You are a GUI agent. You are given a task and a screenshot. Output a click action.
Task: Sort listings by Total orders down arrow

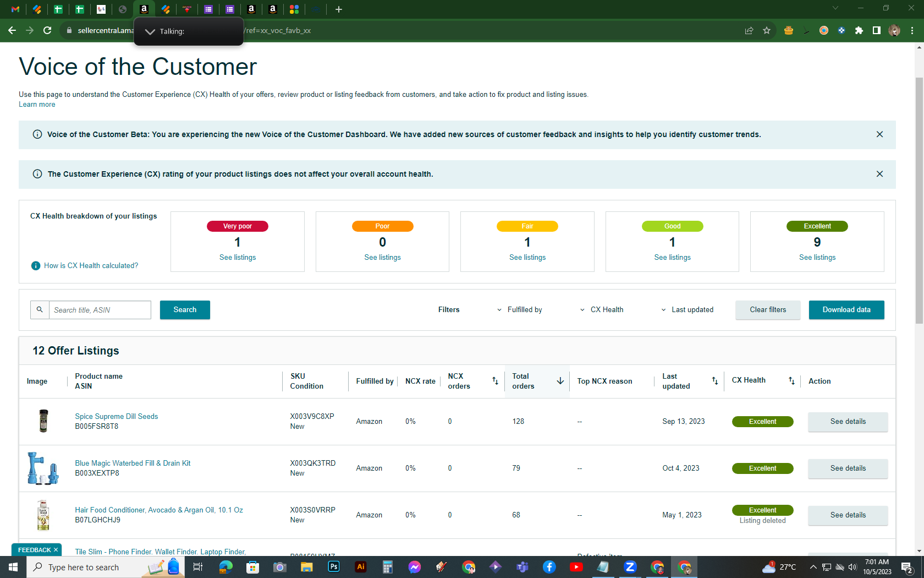560,381
